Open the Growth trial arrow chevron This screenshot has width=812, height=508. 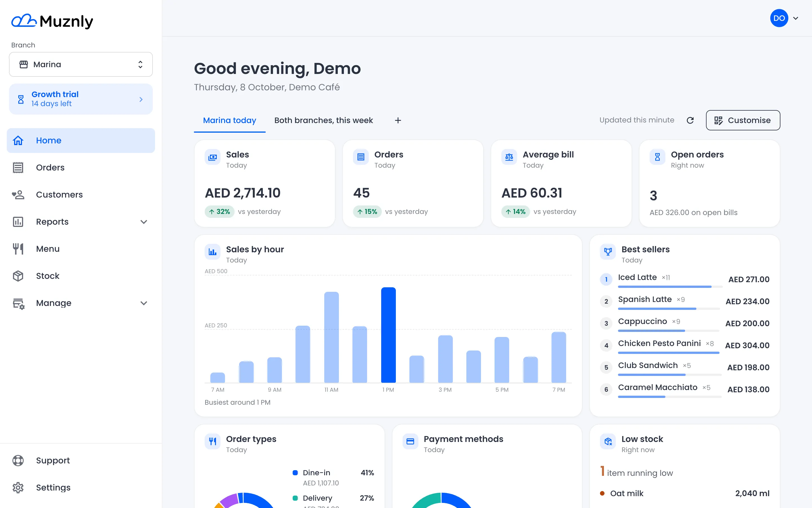[141, 99]
